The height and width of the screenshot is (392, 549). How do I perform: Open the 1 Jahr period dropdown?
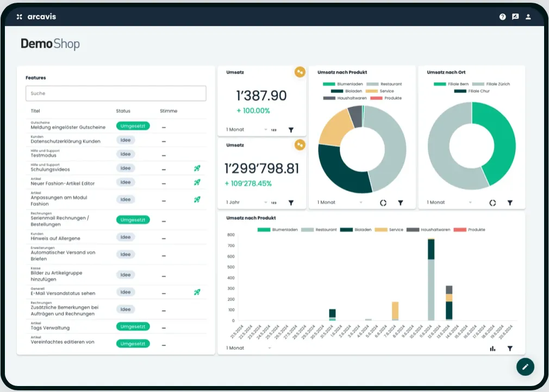click(247, 203)
